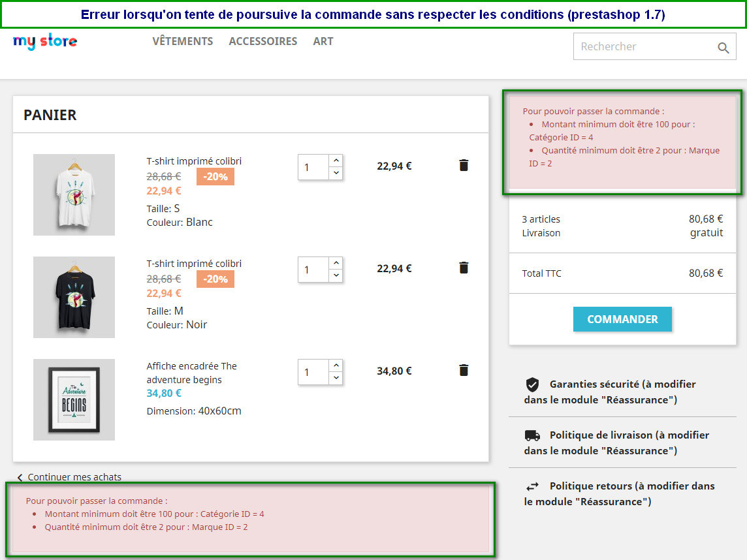Decrease quantity of white T-shirt (Blanc)
The height and width of the screenshot is (560, 747).
coord(336,173)
